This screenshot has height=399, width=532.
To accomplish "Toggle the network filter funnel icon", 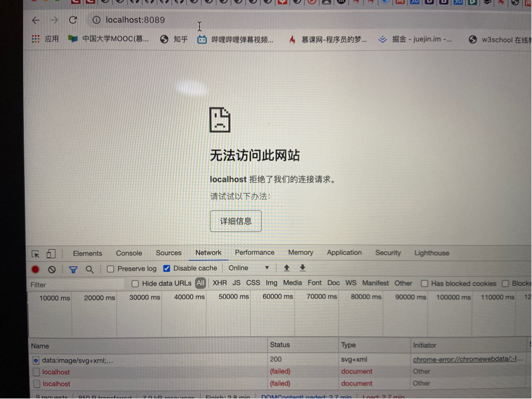I will [73, 269].
